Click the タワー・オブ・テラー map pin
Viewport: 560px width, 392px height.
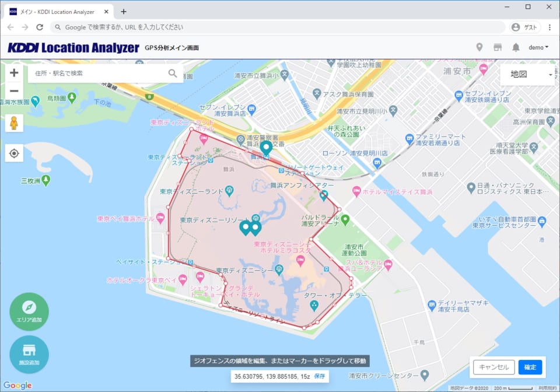tap(314, 306)
